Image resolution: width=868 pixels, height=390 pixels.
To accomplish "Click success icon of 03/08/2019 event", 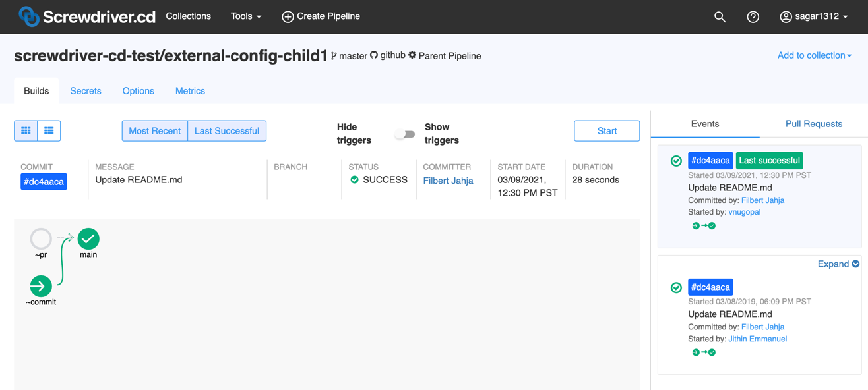I will pyautogui.click(x=676, y=287).
